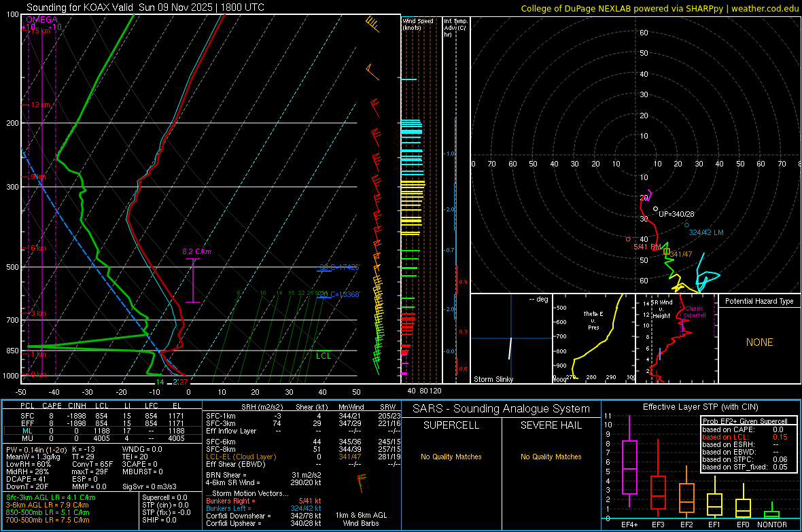The height and width of the screenshot is (532, 802).
Task: Click the 'Sfc-3km AGL LR = 4.1 C/km' line
Action: pyautogui.click(x=51, y=497)
